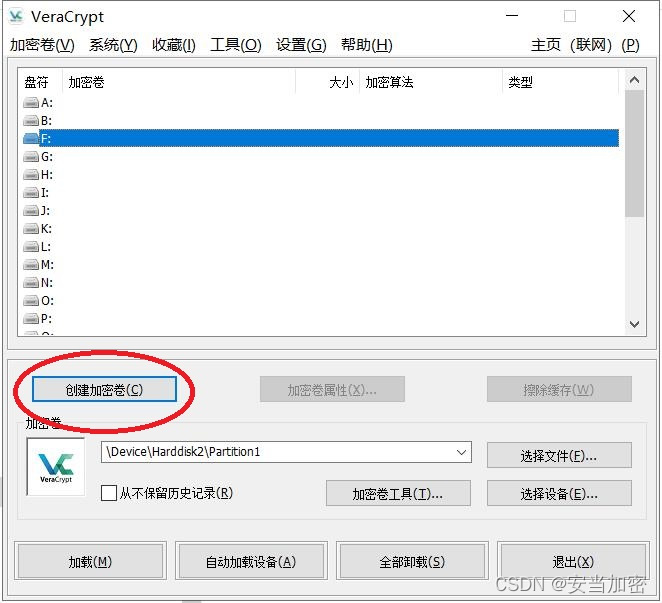Screen dimensions: 662x603
Task: Click 全部卸载(S) button
Action: (412, 561)
